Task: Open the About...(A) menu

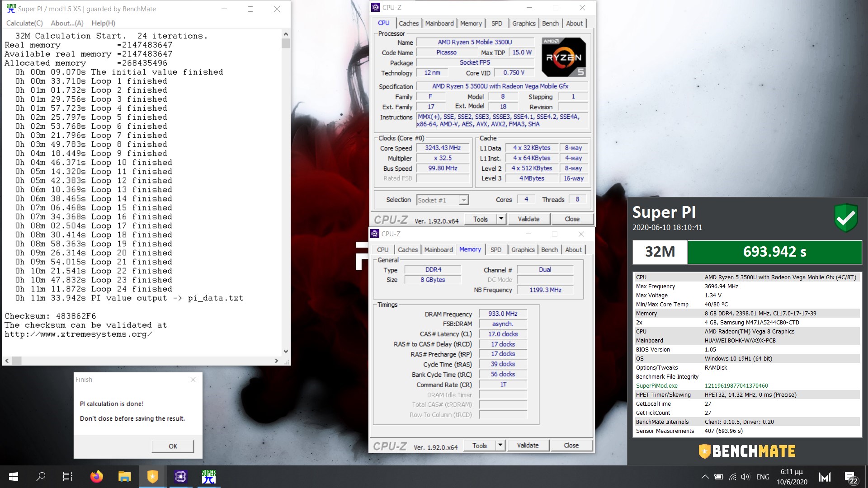Action: (x=67, y=23)
